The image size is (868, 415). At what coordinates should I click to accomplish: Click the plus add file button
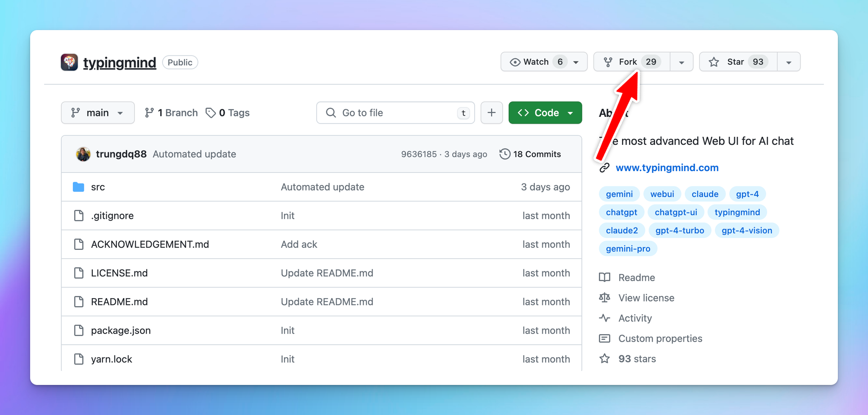(x=492, y=113)
